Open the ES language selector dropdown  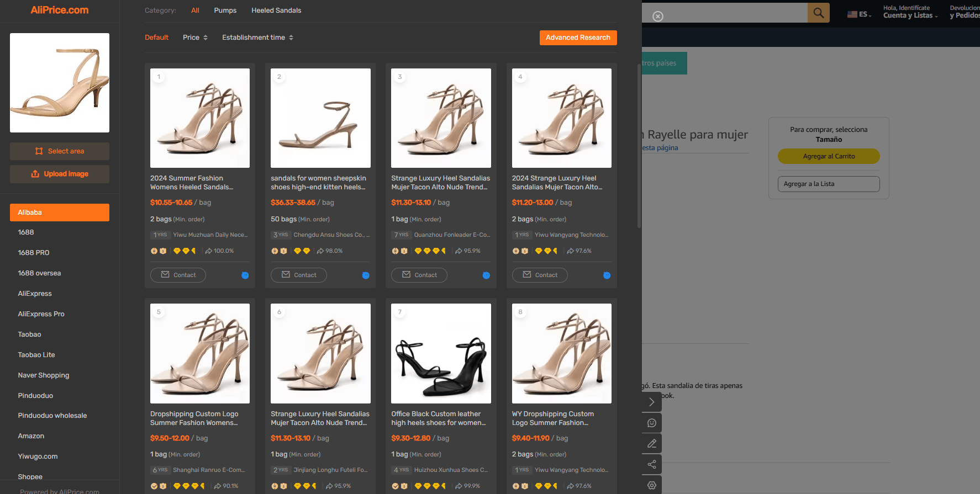(x=860, y=14)
